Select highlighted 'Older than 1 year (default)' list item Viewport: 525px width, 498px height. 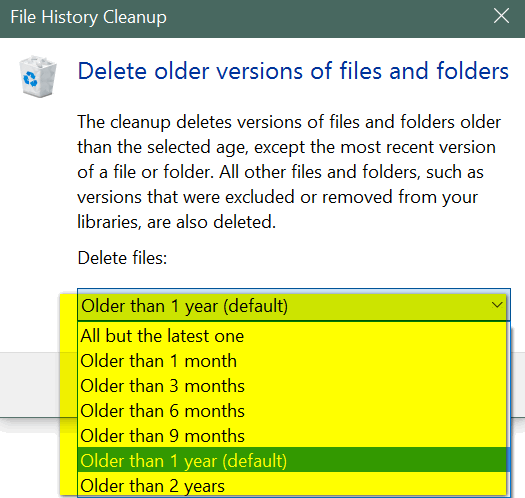pos(293,460)
